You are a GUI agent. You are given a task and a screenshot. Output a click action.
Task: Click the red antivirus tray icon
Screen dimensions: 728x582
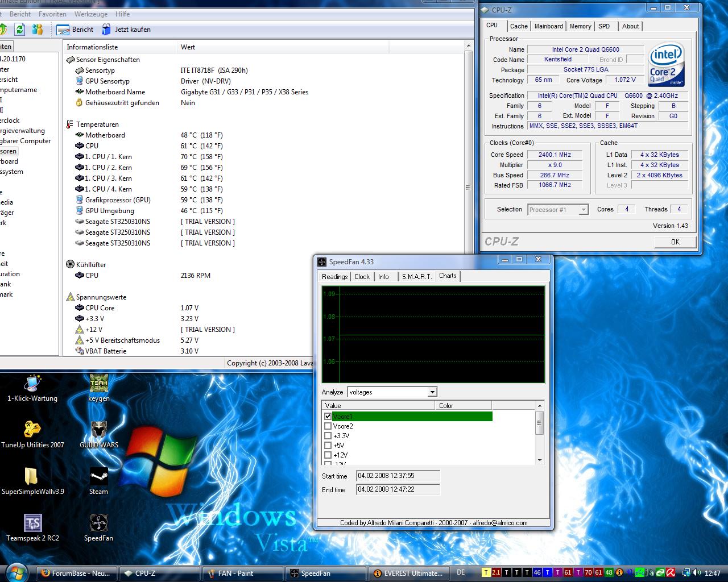click(x=671, y=573)
